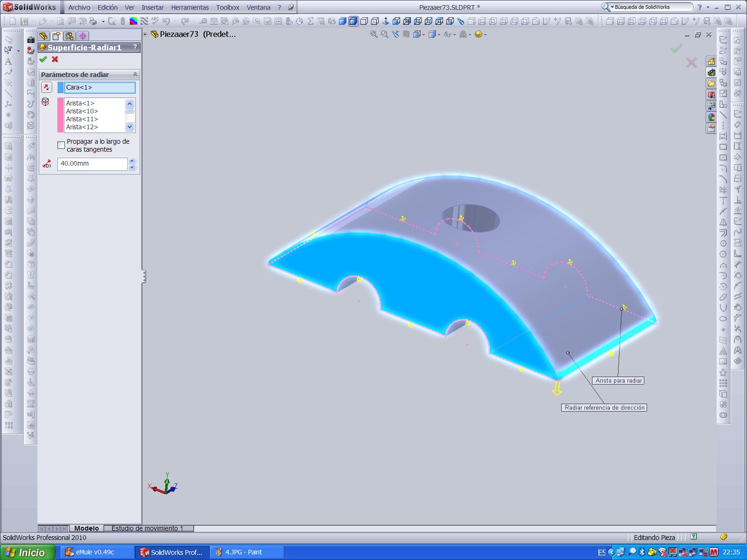Viewport: 747px width, 560px height.
Task: Switch to eMule v0.49c taskbar window
Action: 97,553
